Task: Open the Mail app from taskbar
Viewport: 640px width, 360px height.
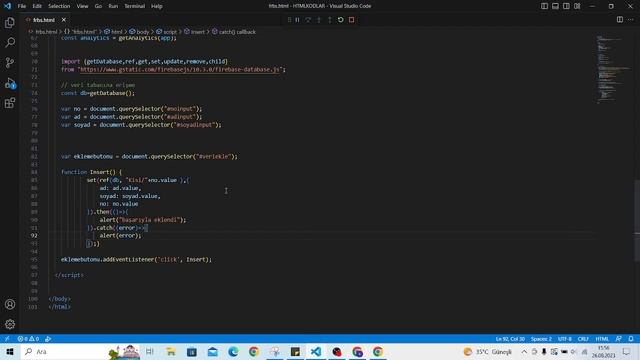Action: click(x=213, y=351)
